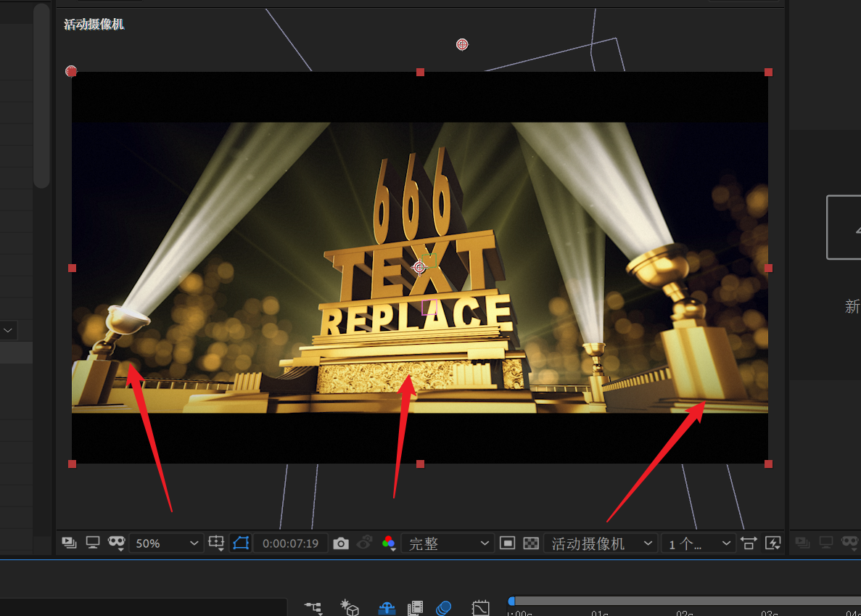Open the grid and guide options icon

(x=216, y=543)
